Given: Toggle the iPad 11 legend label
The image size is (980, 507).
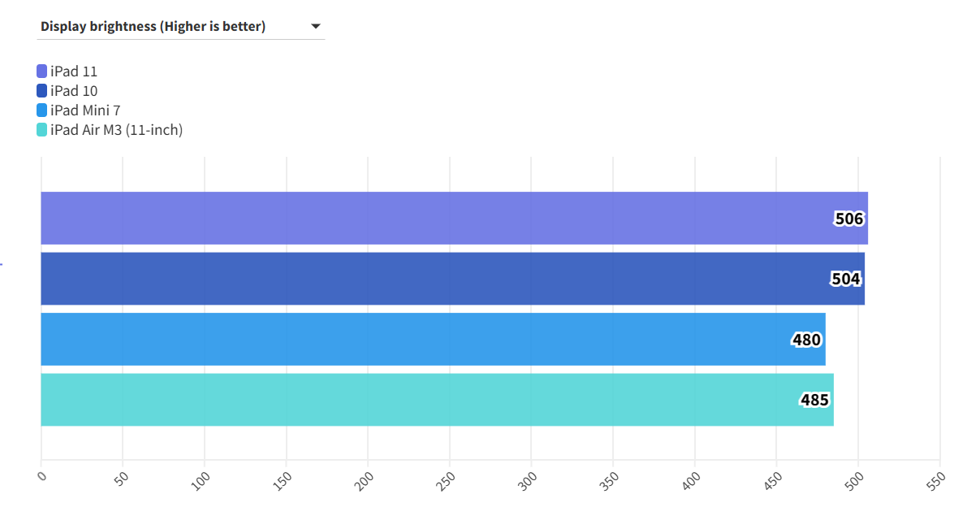Looking at the screenshot, I should click(74, 71).
